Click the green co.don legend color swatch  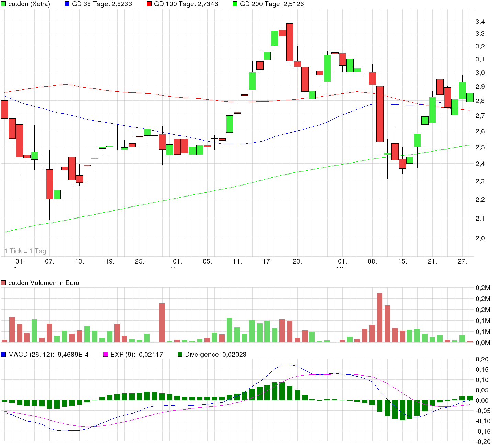(4, 4)
